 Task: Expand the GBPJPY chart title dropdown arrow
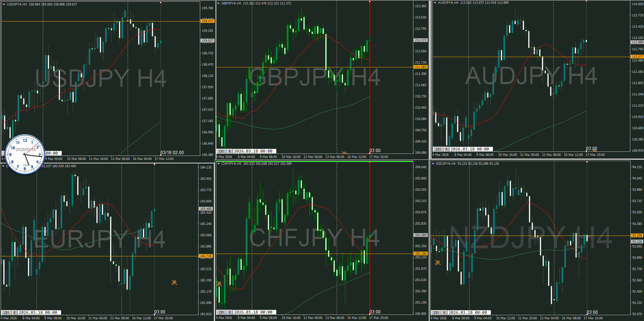[x=218, y=3]
